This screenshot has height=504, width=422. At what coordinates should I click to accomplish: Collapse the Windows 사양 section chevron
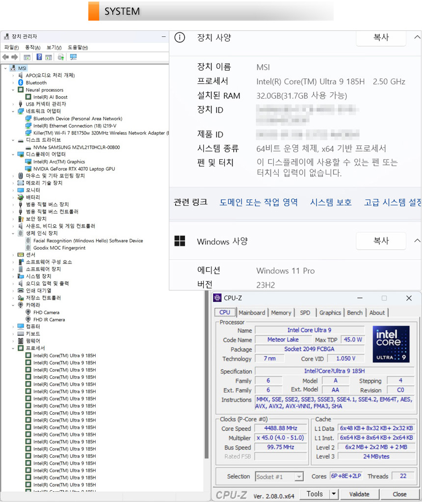tap(417, 241)
